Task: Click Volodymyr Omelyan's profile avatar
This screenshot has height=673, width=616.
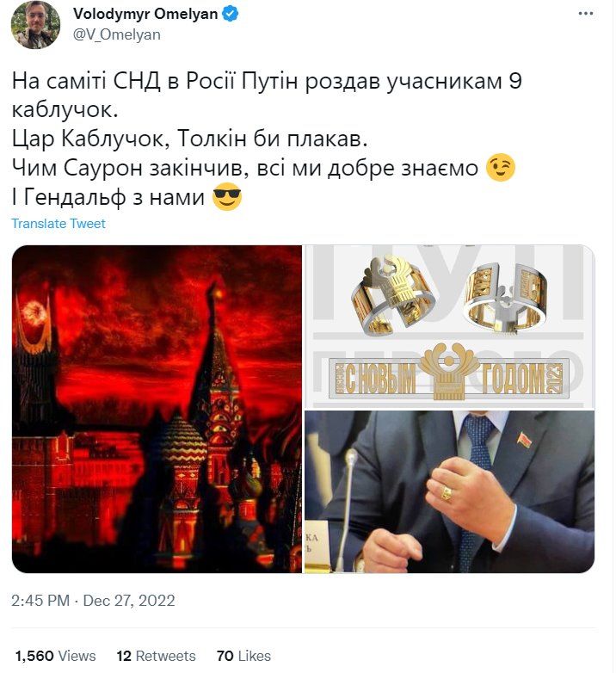Action: (35, 24)
